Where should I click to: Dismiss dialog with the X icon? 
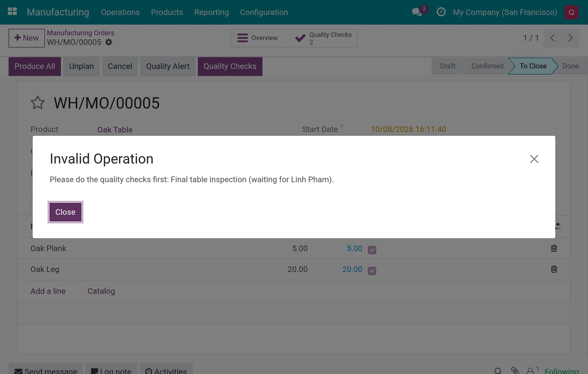[534, 159]
